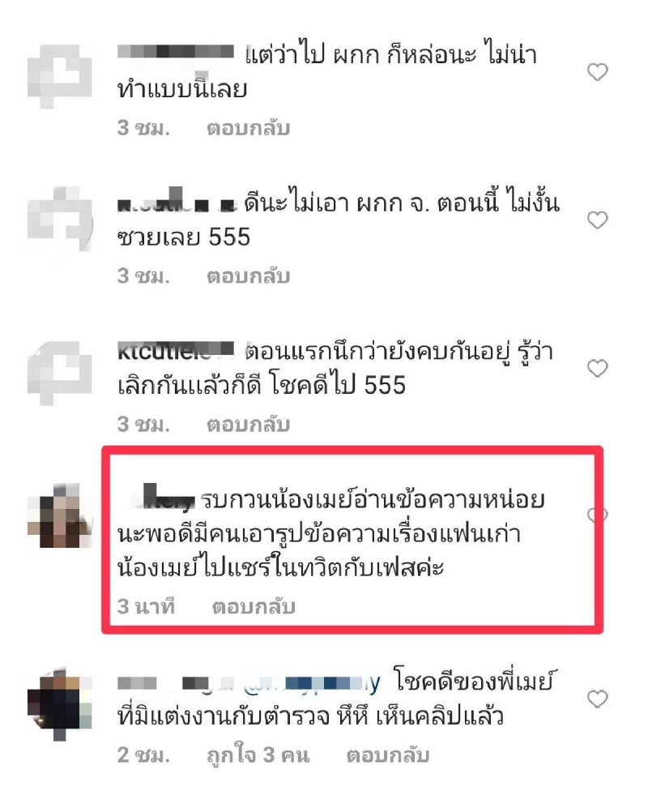Reply (ตอบกลับ) to the แต่ว่าไป ผกก comment

point(248,128)
